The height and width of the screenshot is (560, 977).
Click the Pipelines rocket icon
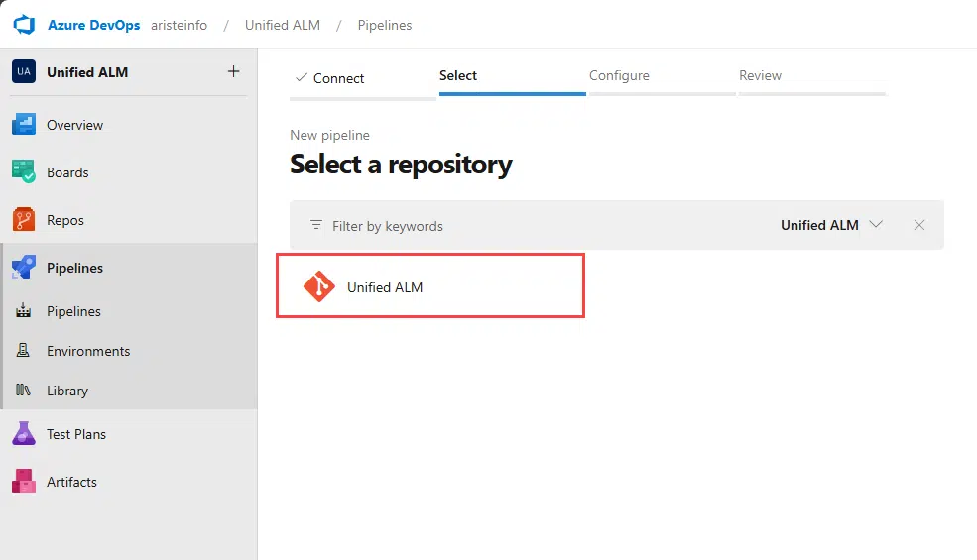pos(24,268)
